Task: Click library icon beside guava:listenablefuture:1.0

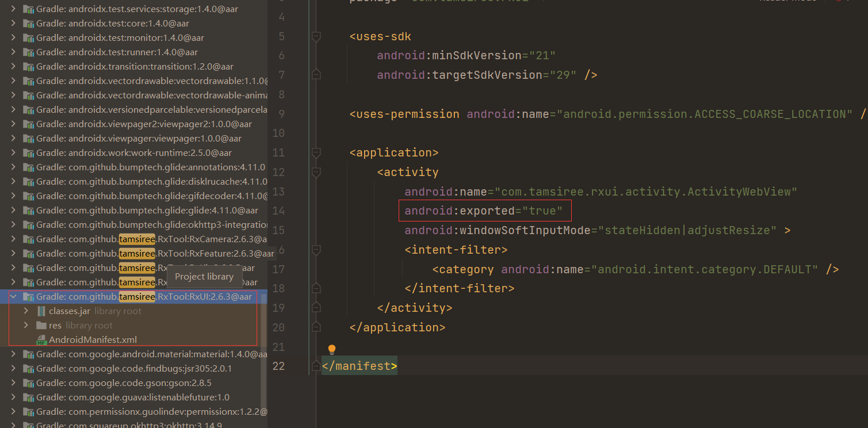Action: pos(29,398)
